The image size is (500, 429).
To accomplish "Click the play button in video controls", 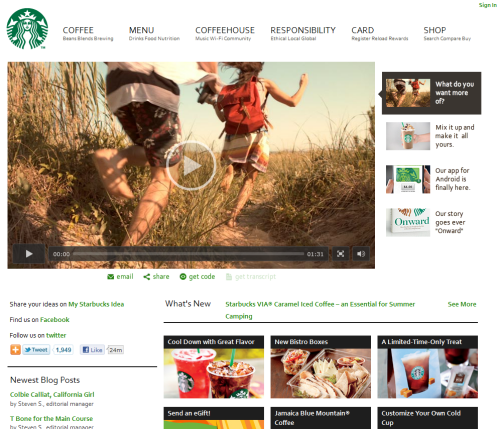I will pyautogui.click(x=29, y=254).
